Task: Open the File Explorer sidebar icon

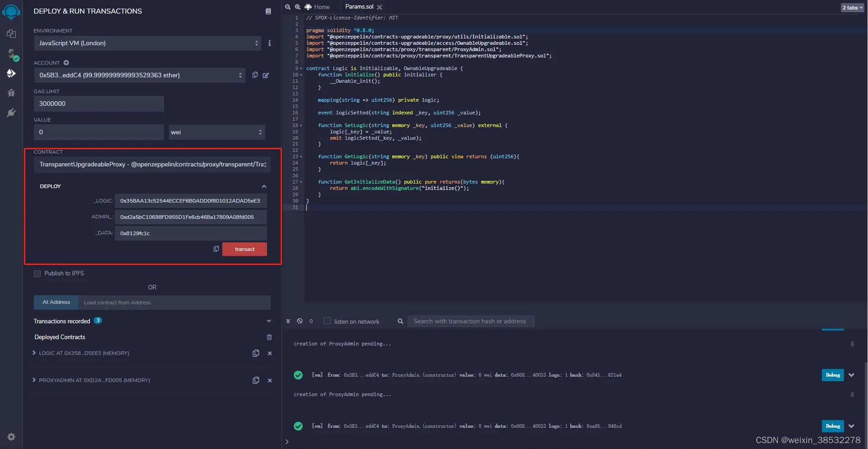Action: click(x=11, y=34)
